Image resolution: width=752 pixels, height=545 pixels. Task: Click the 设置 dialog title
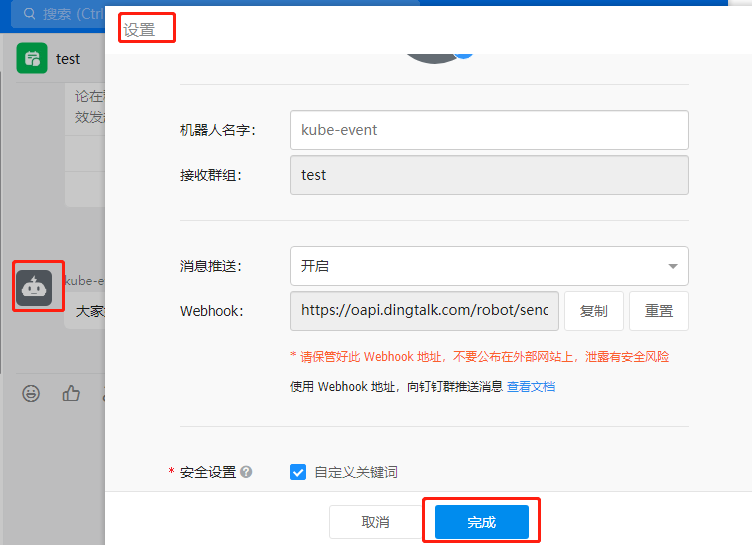click(x=139, y=30)
